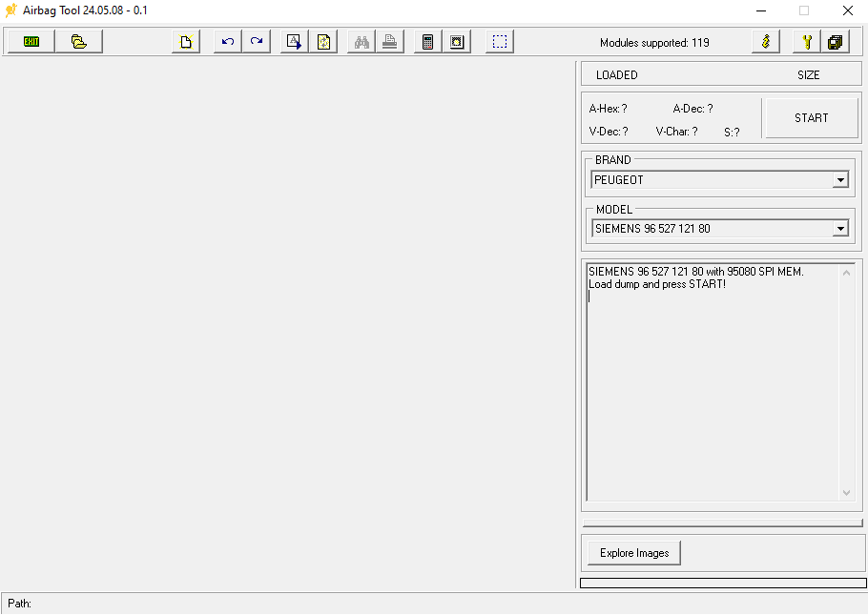This screenshot has width=868, height=615.
Task: Close the Airbag Tool window
Action: point(848,10)
